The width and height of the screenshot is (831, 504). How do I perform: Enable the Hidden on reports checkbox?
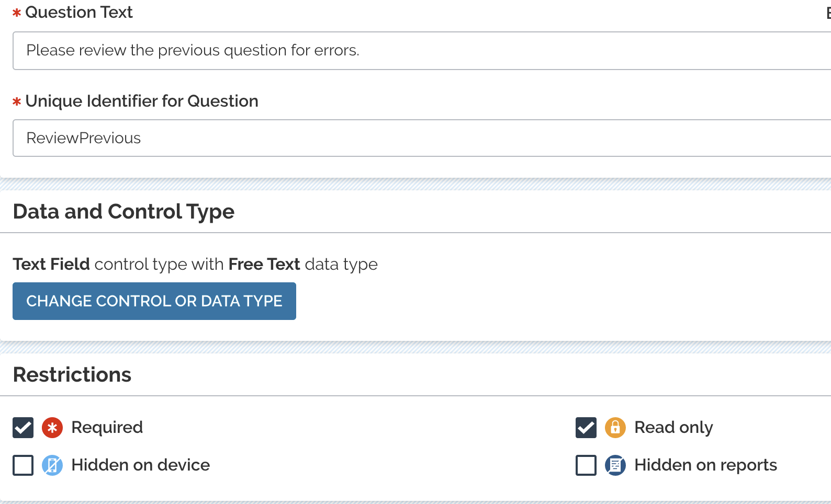(x=586, y=465)
